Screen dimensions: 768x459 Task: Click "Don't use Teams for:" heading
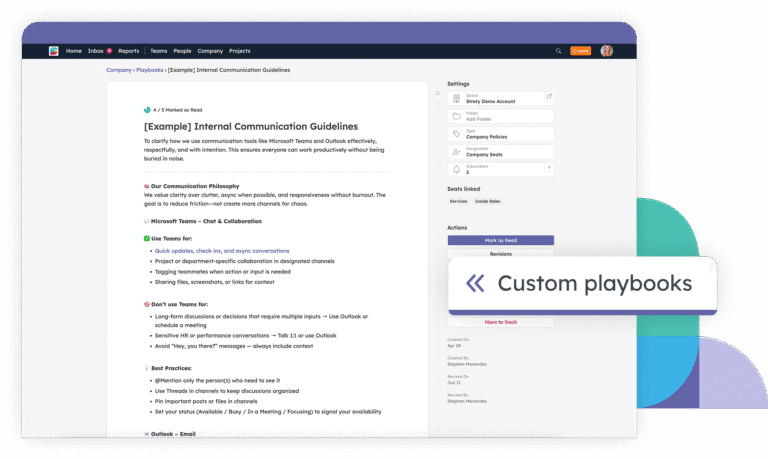[x=179, y=304]
